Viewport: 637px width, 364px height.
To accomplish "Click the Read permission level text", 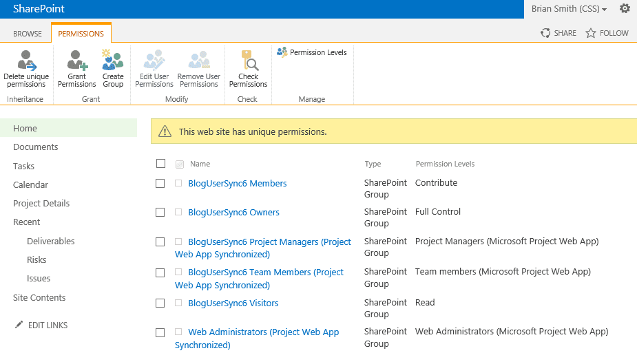I will (x=425, y=302).
